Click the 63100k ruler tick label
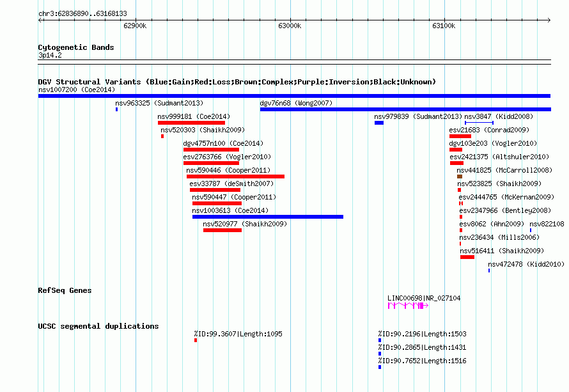 tap(444, 26)
